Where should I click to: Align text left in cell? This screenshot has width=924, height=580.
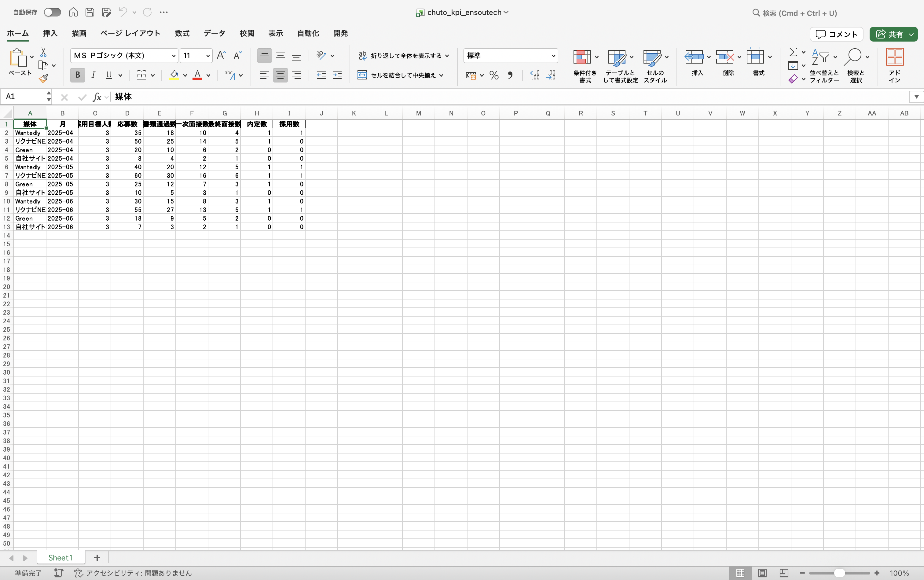(264, 75)
